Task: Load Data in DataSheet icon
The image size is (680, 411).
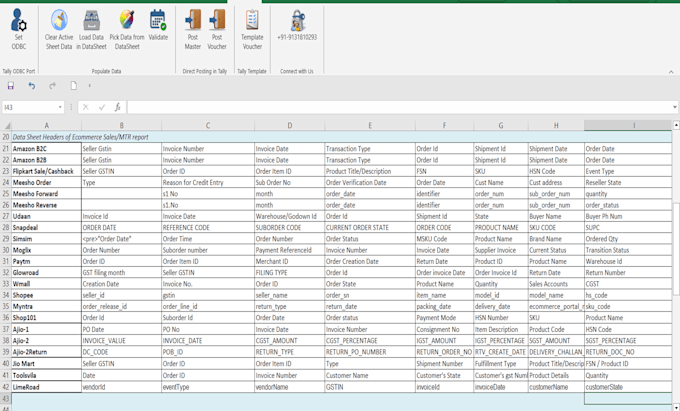Action: tap(92, 20)
